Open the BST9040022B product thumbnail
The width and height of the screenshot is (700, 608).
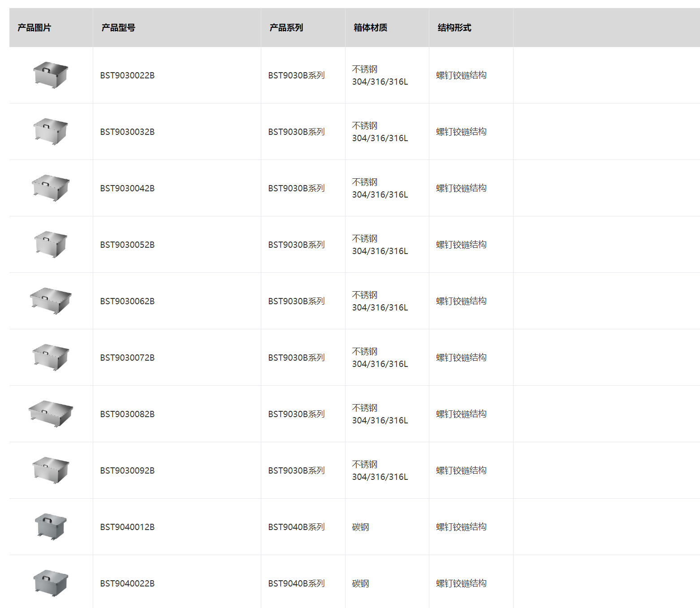[x=51, y=583]
